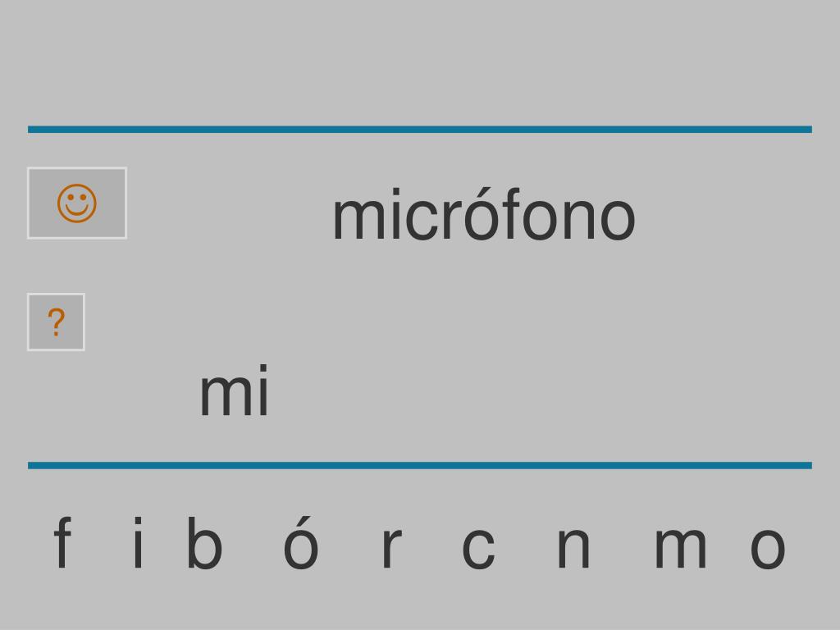This screenshot has width=840, height=630.
Task: Pick the letter n tile
Action: (x=573, y=547)
